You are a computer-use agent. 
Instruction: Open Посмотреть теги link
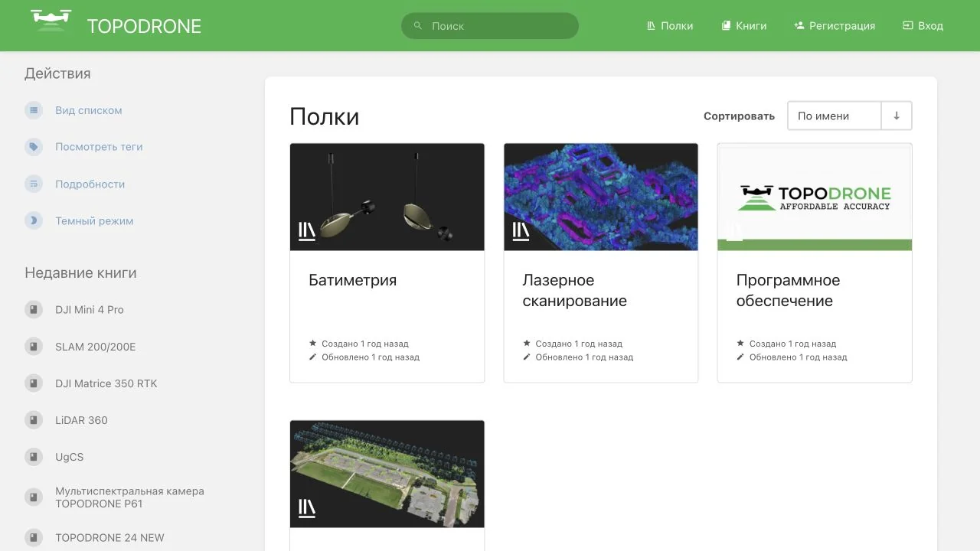pyautogui.click(x=99, y=147)
